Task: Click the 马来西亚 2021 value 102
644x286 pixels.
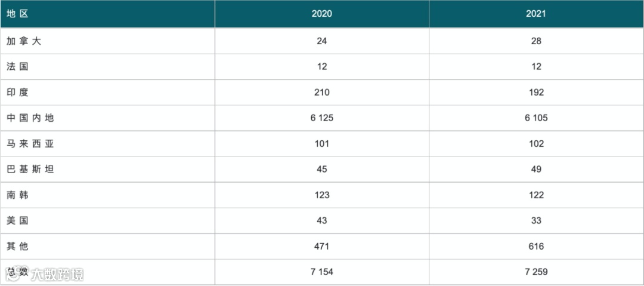Action: coord(536,144)
